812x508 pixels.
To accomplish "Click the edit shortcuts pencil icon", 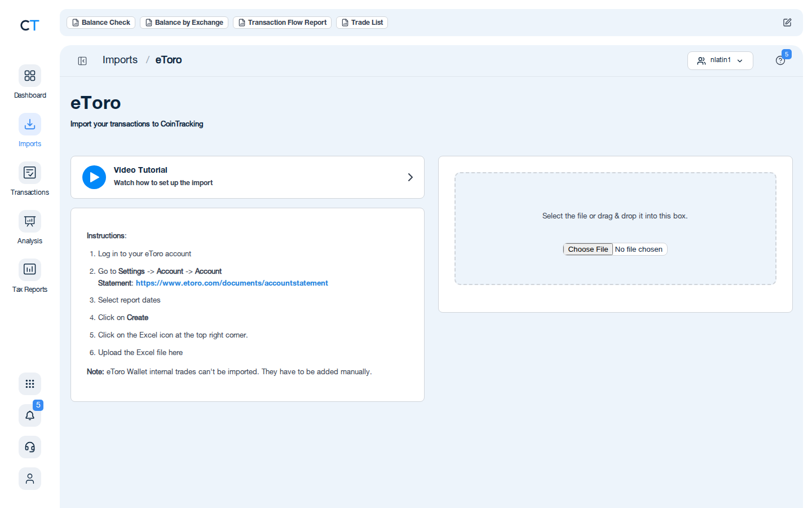I will tap(787, 23).
